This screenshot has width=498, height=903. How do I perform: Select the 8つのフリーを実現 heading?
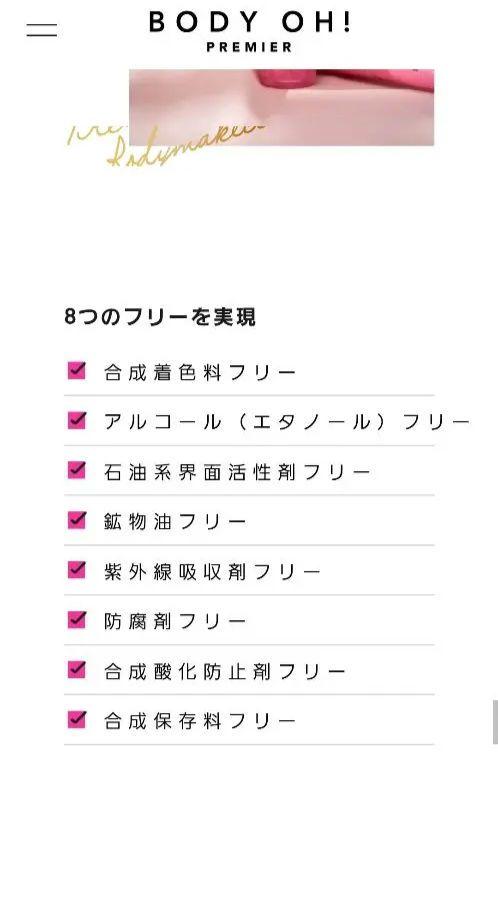coord(160,317)
